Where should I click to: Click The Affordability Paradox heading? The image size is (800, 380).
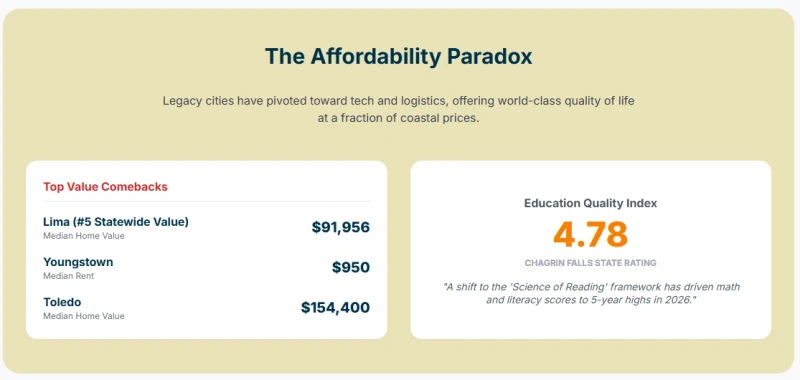pos(398,56)
